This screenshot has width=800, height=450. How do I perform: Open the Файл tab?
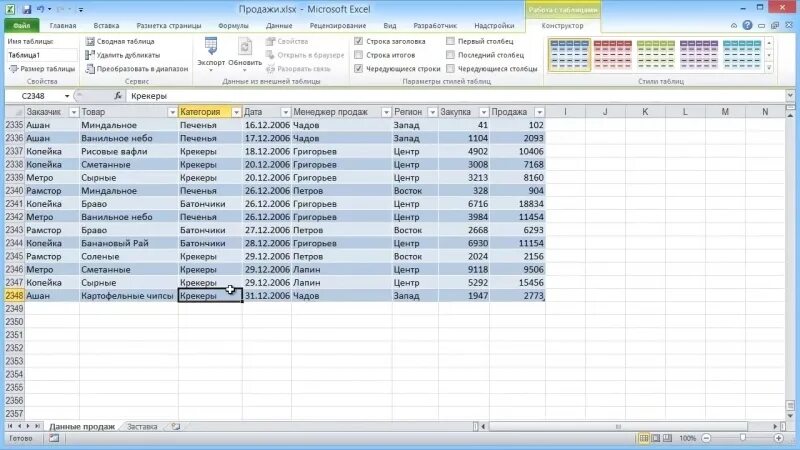point(21,26)
